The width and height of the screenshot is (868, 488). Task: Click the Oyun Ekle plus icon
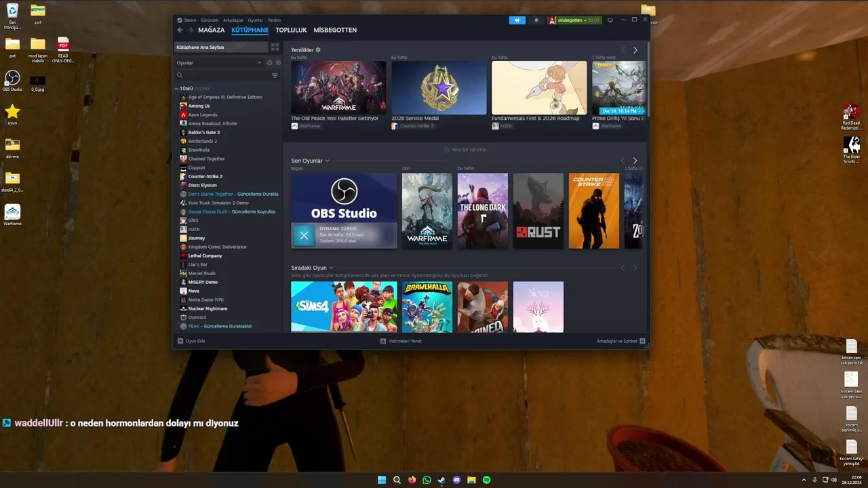pos(180,341)
